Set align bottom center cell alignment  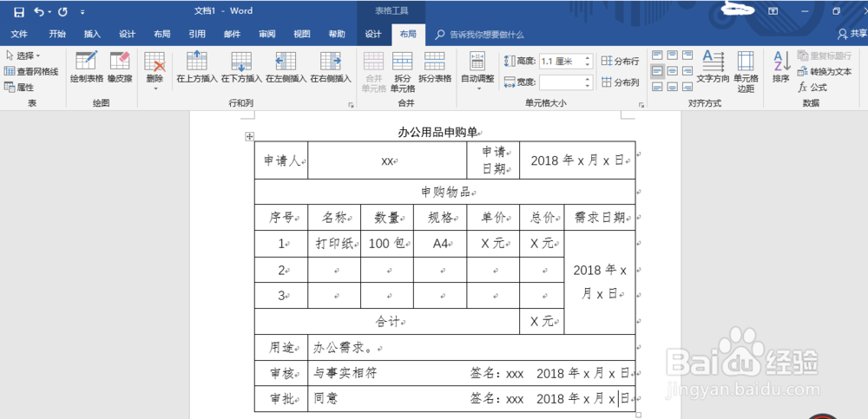[672, 87]
